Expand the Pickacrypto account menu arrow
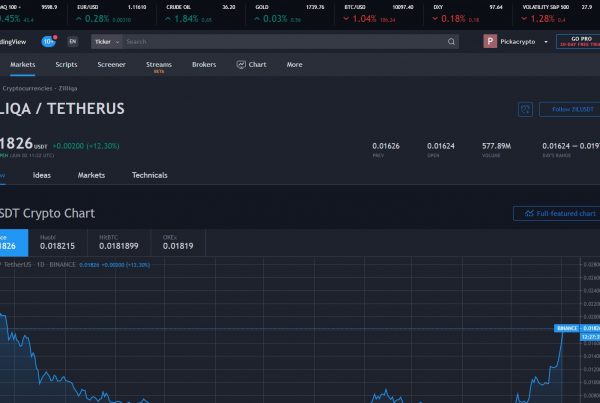 point(546,42)
